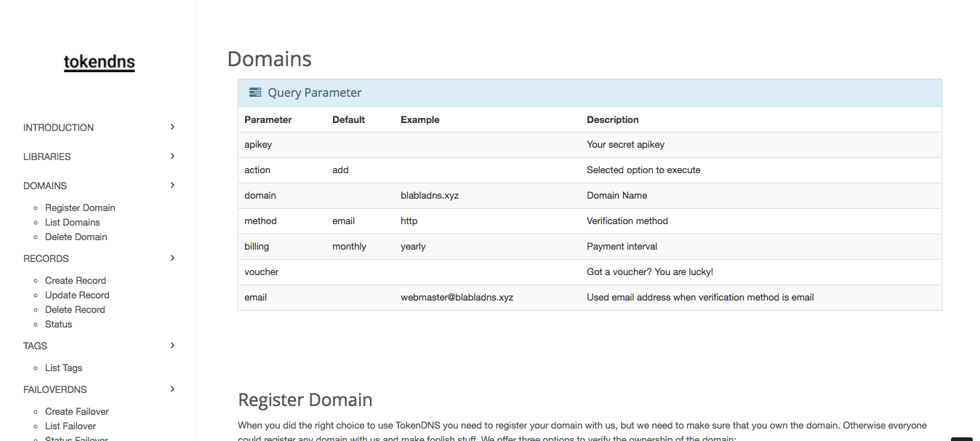980x441 pixels.
Task: Expand the INTRODUCTION section chevron
Action: pyautogui.click(x=172, y=127)
